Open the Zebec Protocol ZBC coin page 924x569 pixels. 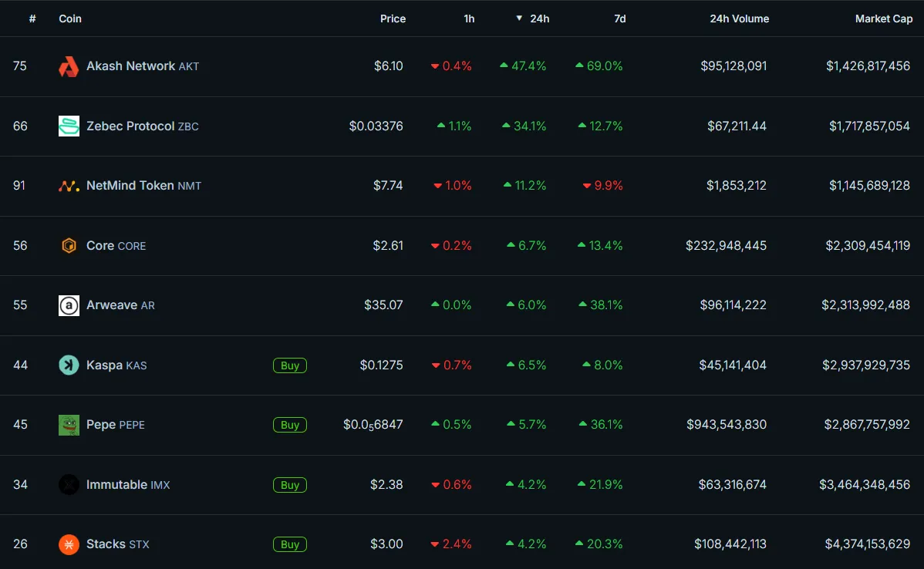click(143, 126)
